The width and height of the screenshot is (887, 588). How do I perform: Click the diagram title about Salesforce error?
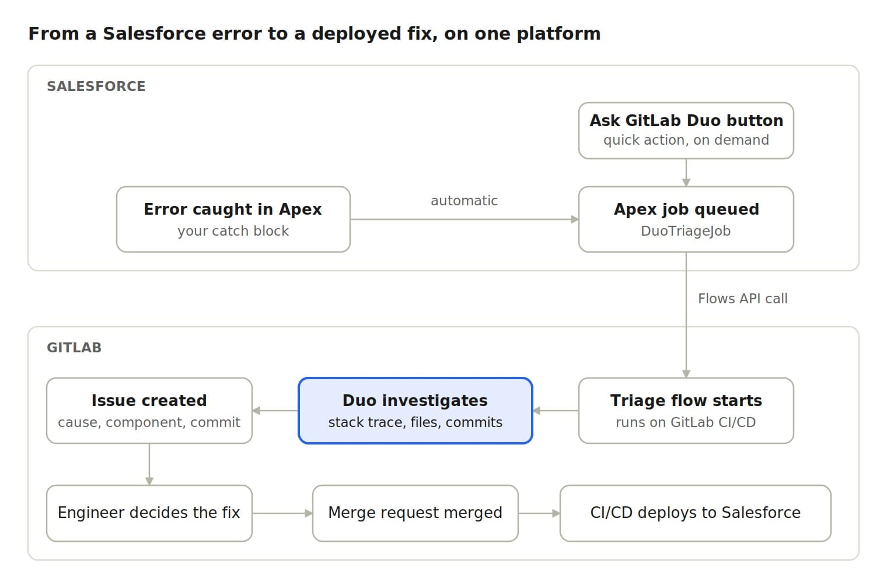[x=315, y=33]
